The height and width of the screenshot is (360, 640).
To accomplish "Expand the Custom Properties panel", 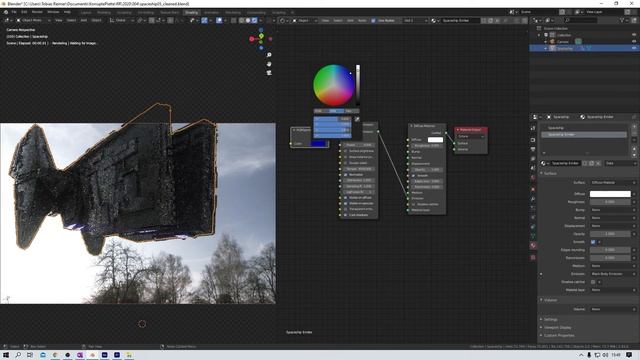I will click(x=558, y=336).
